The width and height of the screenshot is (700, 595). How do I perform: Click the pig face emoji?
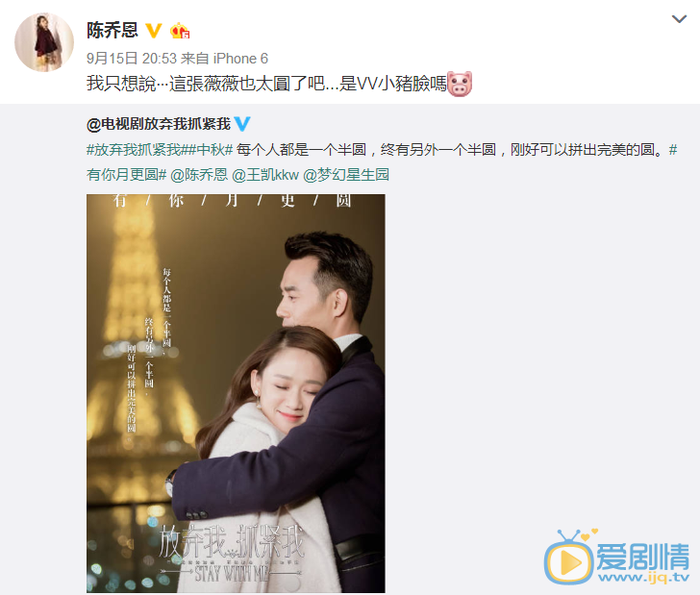pyautogui.click(x=460, y=84)
